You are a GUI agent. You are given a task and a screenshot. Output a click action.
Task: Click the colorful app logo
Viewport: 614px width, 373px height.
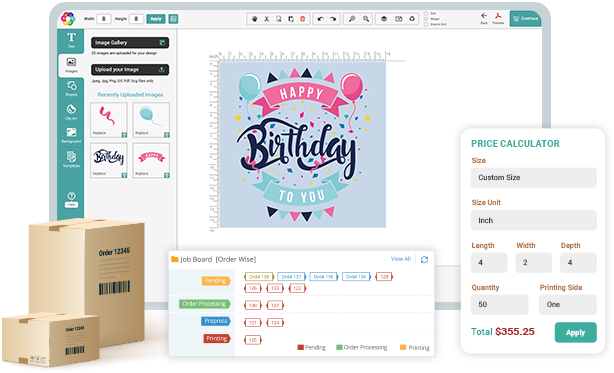tap(68, 18)
